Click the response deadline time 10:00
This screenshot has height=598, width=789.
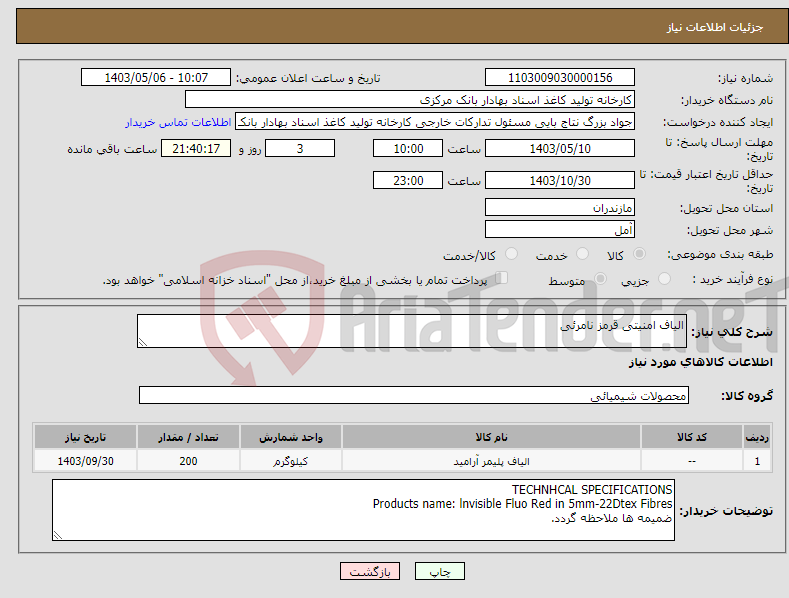(x=408, y=148)
